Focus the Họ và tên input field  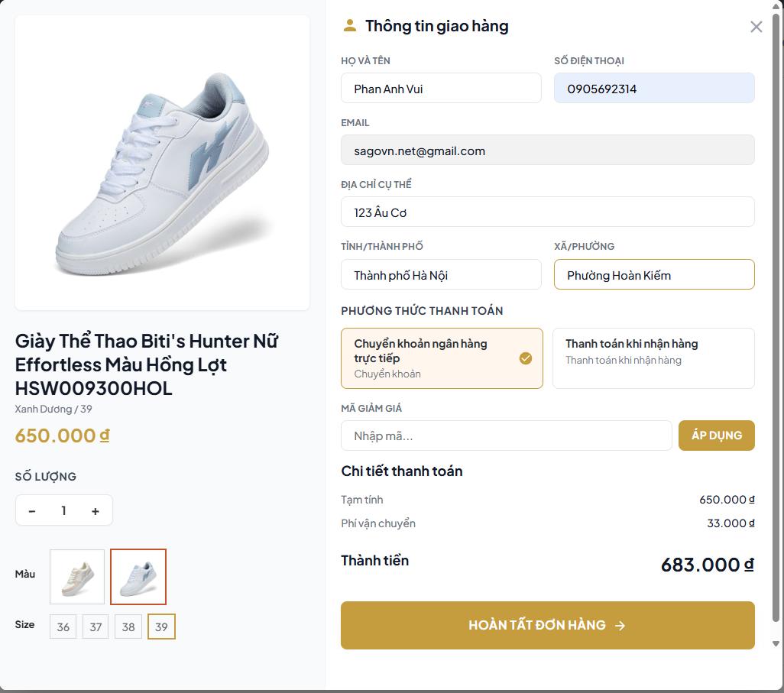pos(441,89)
